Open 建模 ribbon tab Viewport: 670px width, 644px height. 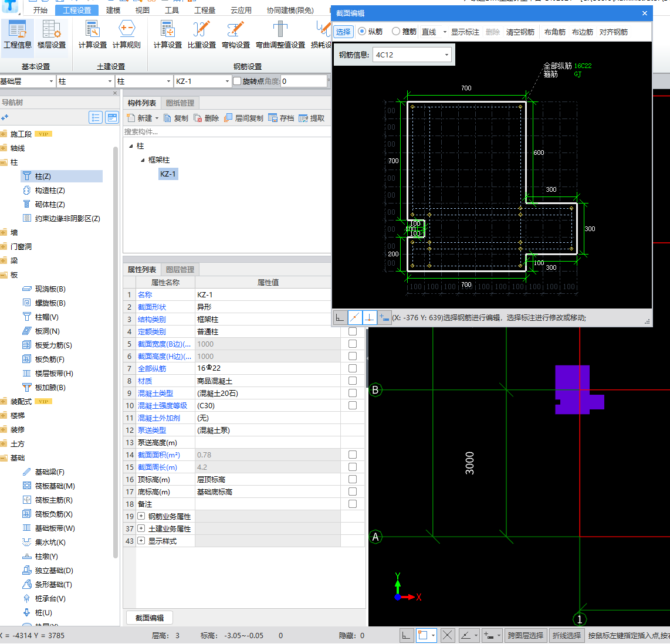[x=113, y=10]
